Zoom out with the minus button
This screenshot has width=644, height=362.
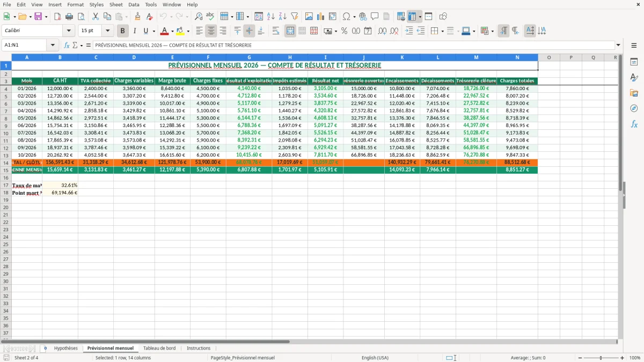click(580, 358)
